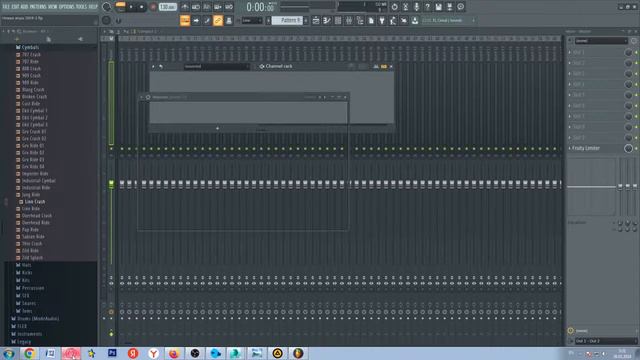Toggle wait for input recording icon
Image resolution: width=640 pixels, height=360 pixels.
pos(196,7)
